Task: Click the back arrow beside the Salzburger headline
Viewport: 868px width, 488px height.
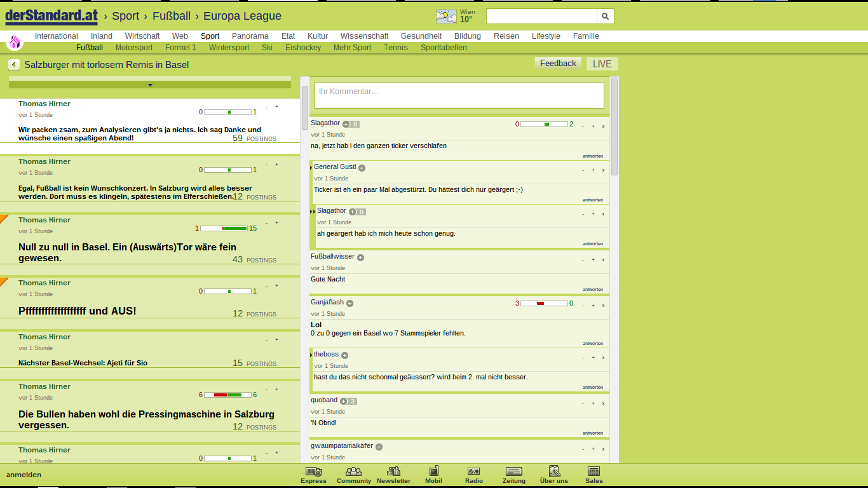Action: 14,65
